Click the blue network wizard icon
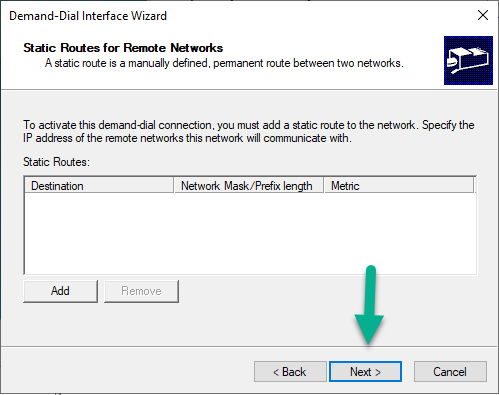This screenshot has width=499, height=395. [468, 60]
